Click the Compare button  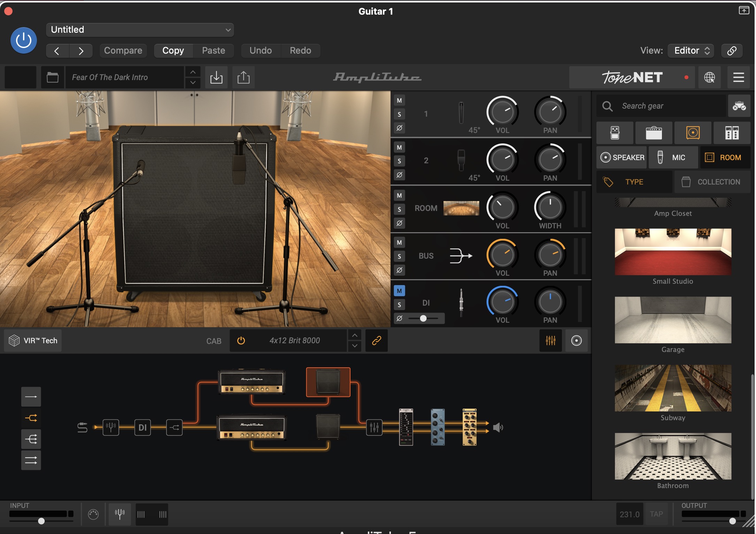coord(123,51)
